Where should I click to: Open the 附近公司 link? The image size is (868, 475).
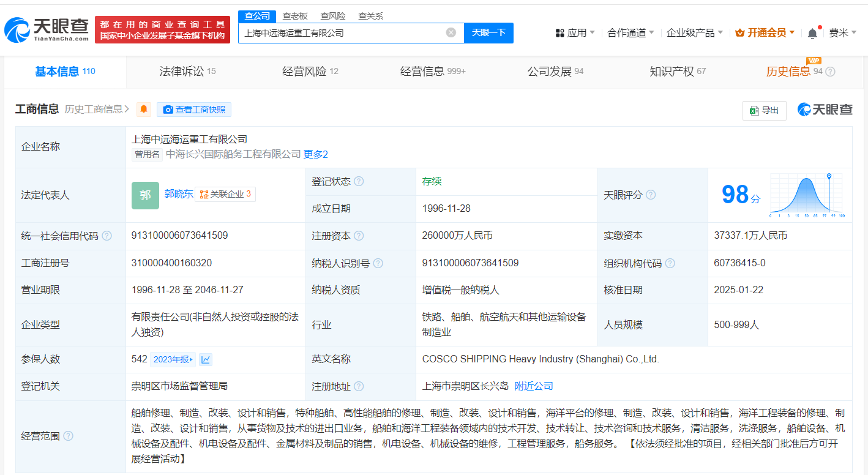point(533,386)
